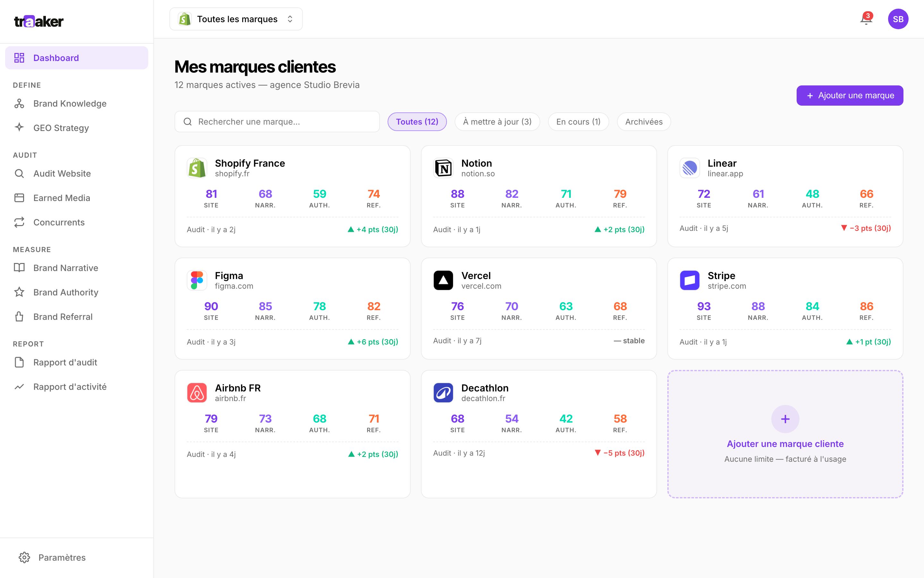The height and width of the screenshot is (578, 924).
Task: Open Paramètres settings
Action: pos(76,557)
